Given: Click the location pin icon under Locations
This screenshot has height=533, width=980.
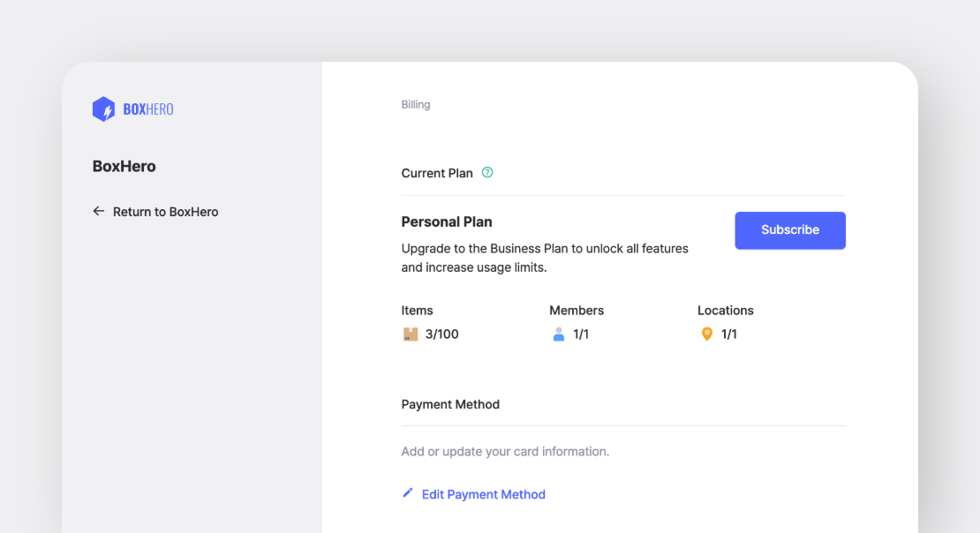Looking at the screenshot, I should [x=706, y=334].
